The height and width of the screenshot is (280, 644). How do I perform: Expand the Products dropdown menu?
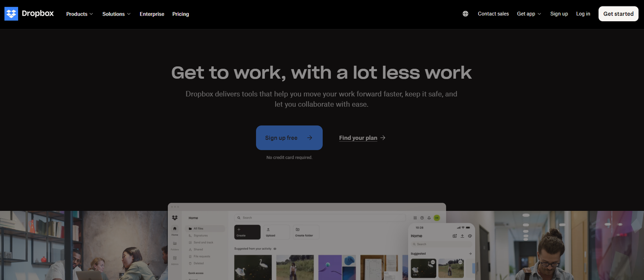tap(79, 14)
